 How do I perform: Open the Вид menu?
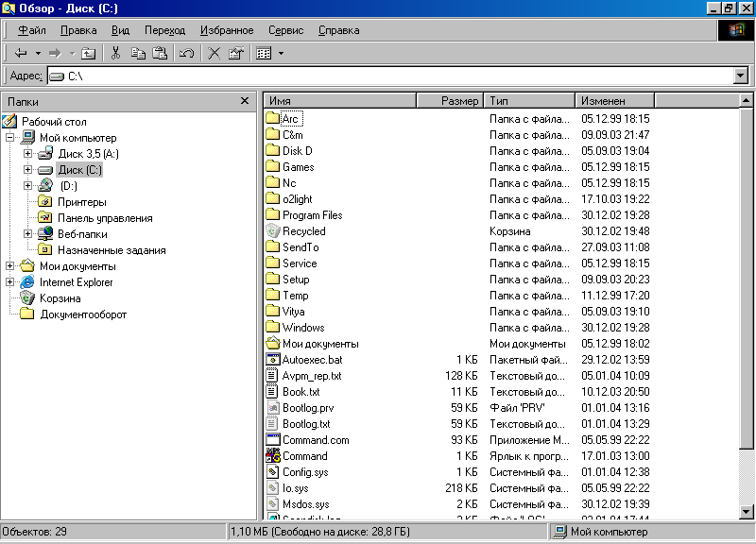121,30
